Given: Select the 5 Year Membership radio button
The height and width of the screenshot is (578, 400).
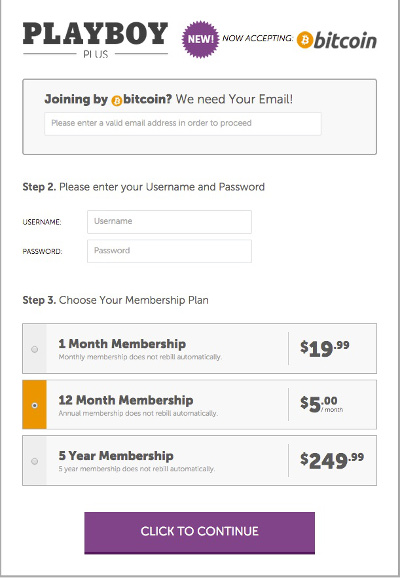Looking at the screenshot, I should (x=35, y=461).
